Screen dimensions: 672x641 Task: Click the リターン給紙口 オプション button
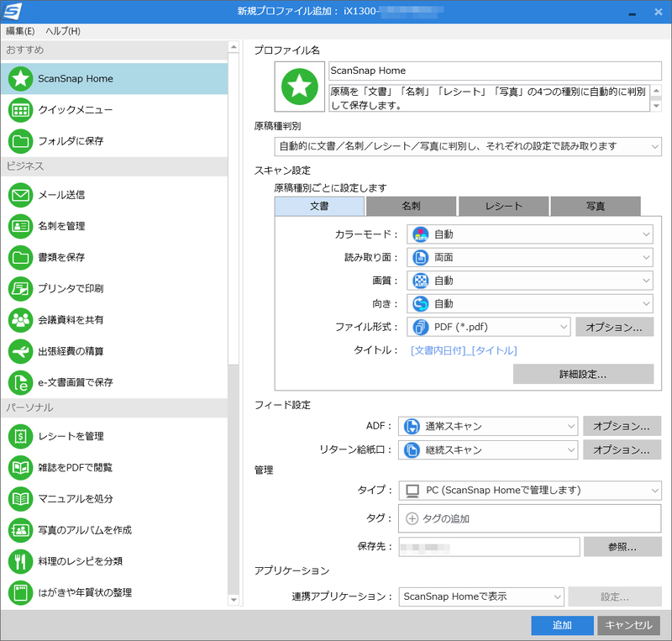click(622, 449)
